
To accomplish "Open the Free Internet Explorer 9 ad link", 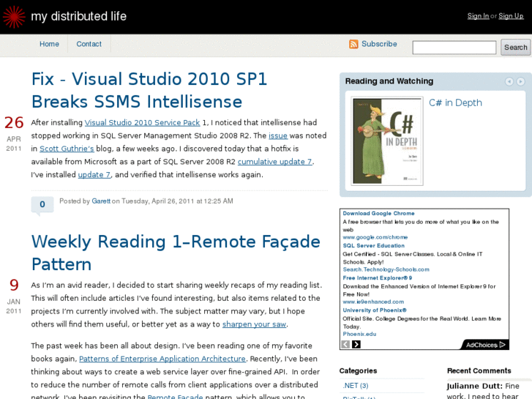I will 378,277.
